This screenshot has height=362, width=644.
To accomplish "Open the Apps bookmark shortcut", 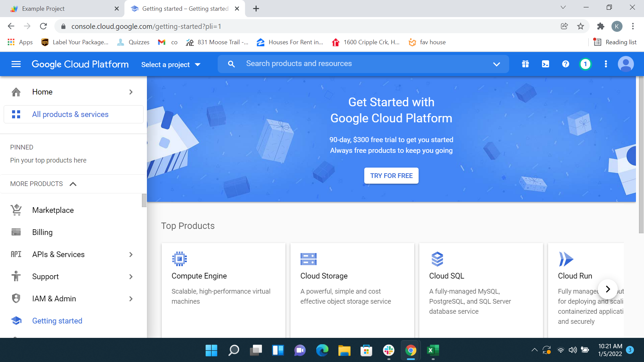I will pyautogui.click(x=20, y=42).
